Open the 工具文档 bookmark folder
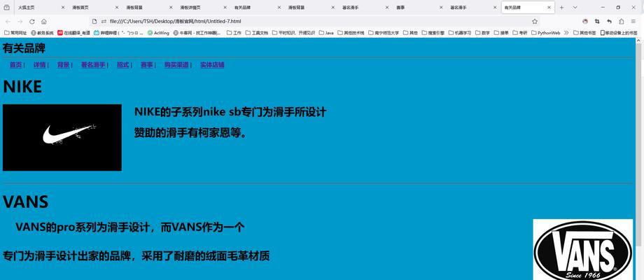The height and width of the screenshot is (280, 644). point(257,33)
